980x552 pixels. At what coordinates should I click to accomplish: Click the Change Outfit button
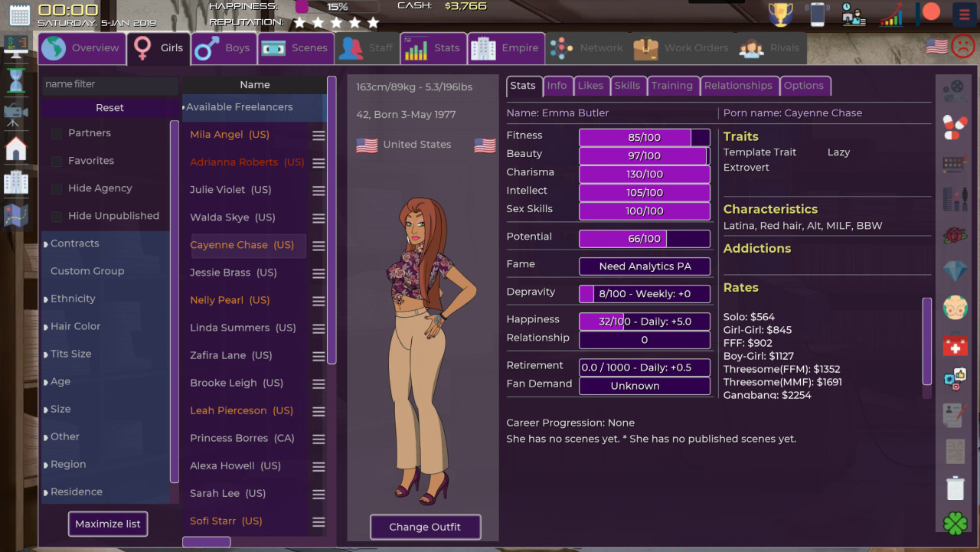click(x=425, y=527)
